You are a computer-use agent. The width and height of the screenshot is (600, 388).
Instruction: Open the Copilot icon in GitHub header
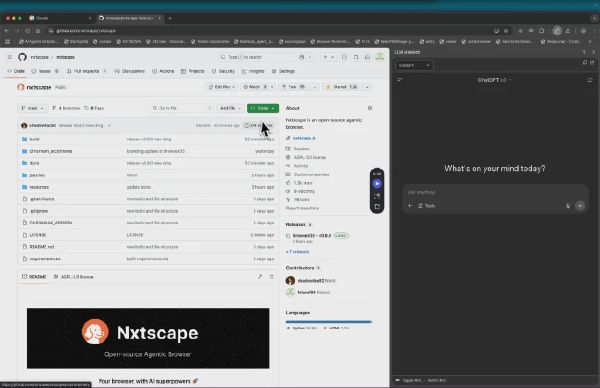pos(302,57)
